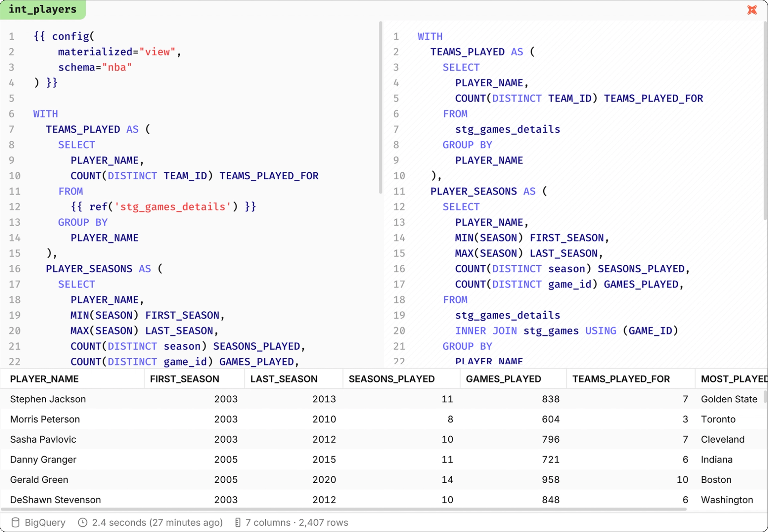
Task: Click the GAMES_PLAYED column header
Action: (503, 379)
